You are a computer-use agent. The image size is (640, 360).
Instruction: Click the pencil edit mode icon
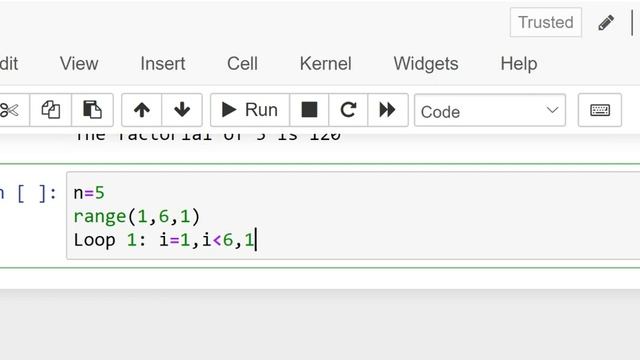point(606,22)
